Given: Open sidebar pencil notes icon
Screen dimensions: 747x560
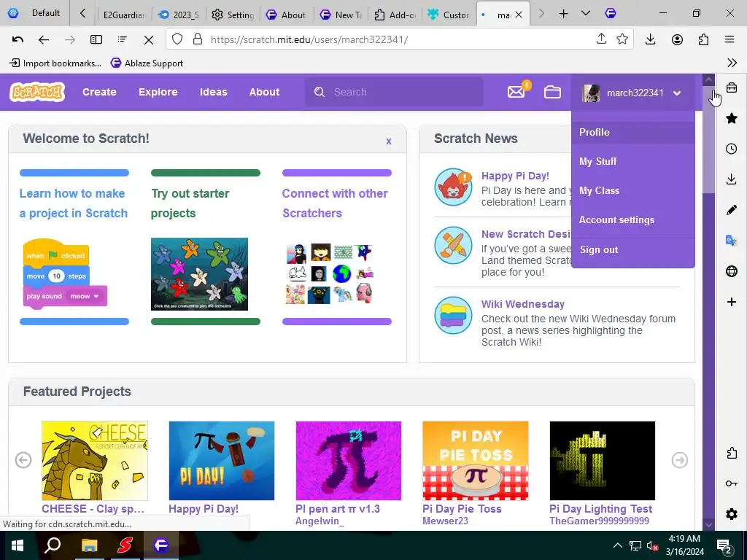Looking at the screenshot, I should coord(732,210).
